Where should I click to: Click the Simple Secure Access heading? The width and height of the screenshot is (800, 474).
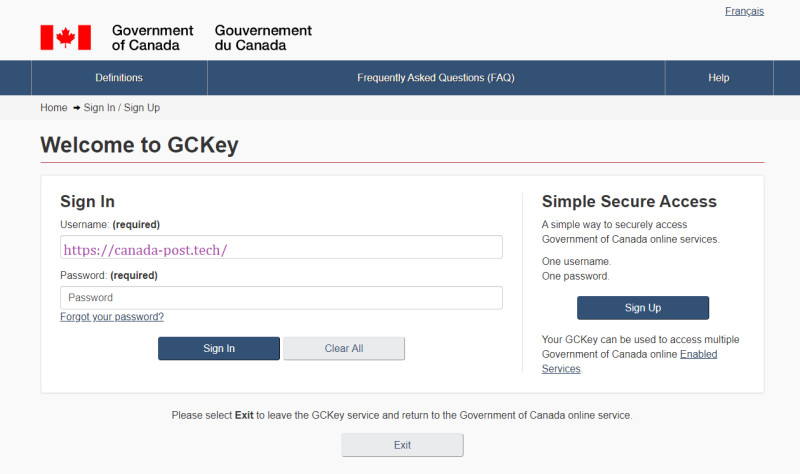click(x=629, y=202)
